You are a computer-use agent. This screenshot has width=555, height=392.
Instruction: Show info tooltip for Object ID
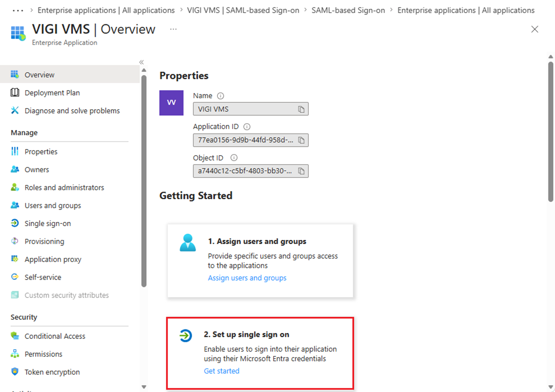(234, 158)
